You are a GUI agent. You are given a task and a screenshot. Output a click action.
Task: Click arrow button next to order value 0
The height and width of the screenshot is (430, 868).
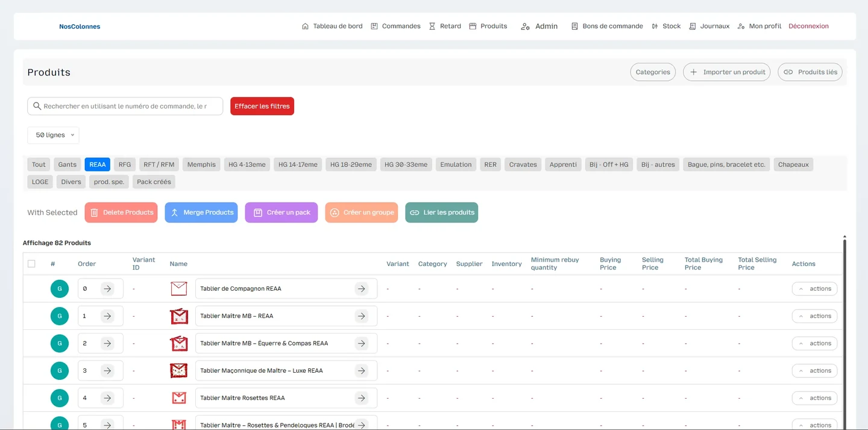coord(107,289)
